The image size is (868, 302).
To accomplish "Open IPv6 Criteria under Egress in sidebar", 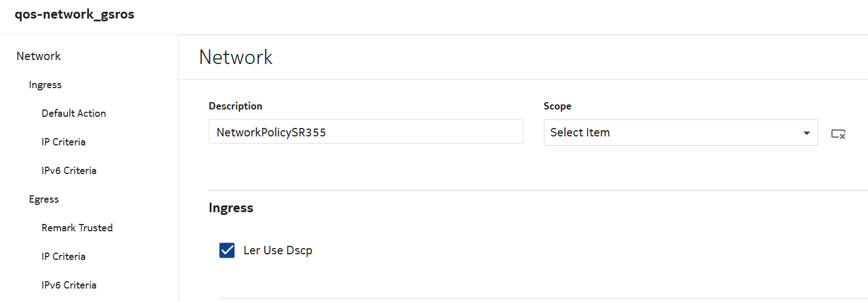I will 69,285.
